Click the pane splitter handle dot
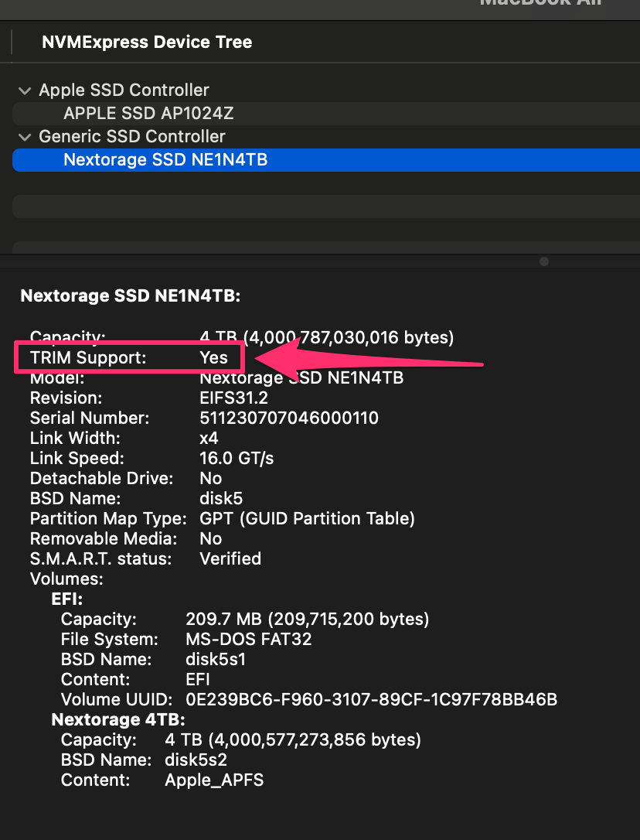This screenshot has height=840, width=640. pyautogui.click(x=544, y=261)
